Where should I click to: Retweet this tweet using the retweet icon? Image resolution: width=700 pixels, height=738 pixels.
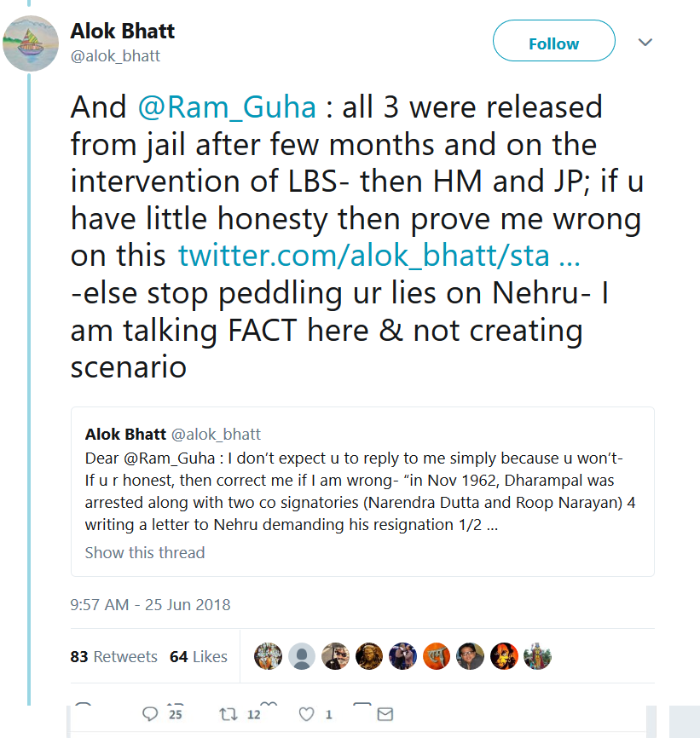[x=229, y=713]
